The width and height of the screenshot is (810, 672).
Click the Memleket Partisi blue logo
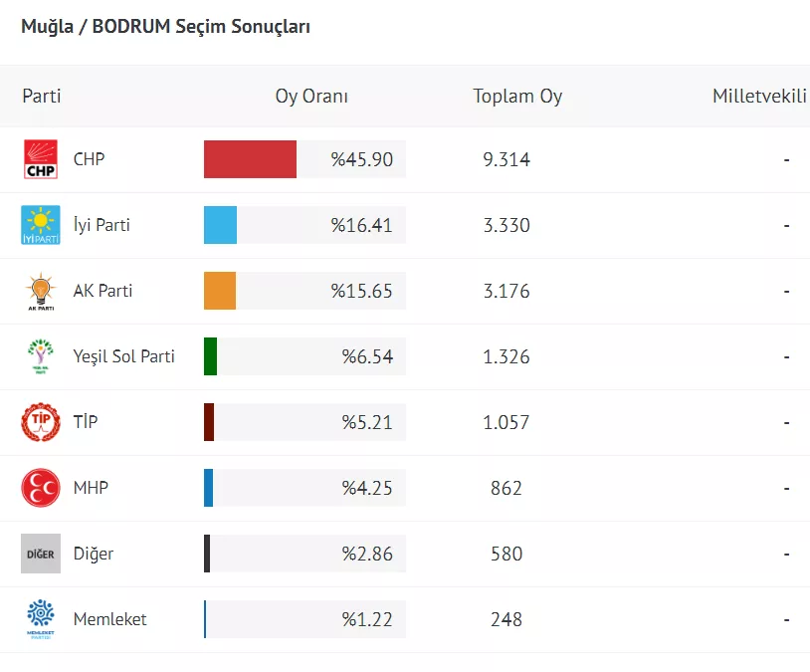[41, 619]
